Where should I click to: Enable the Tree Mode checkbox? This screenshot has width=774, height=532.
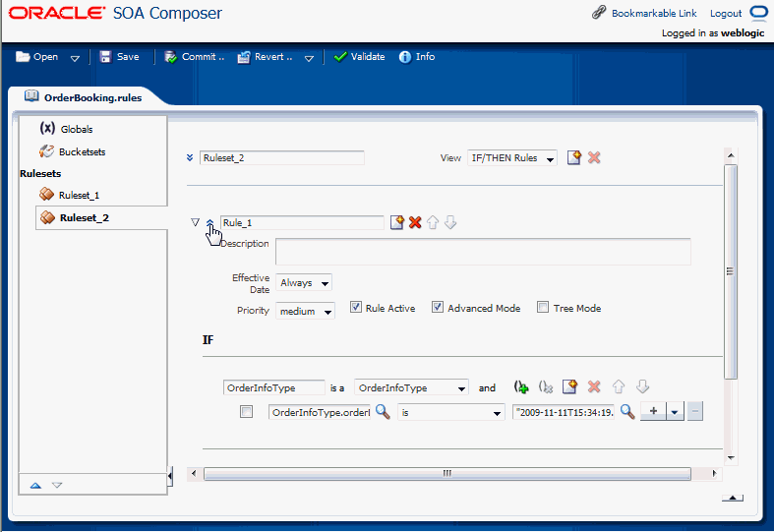click(543, 307)
